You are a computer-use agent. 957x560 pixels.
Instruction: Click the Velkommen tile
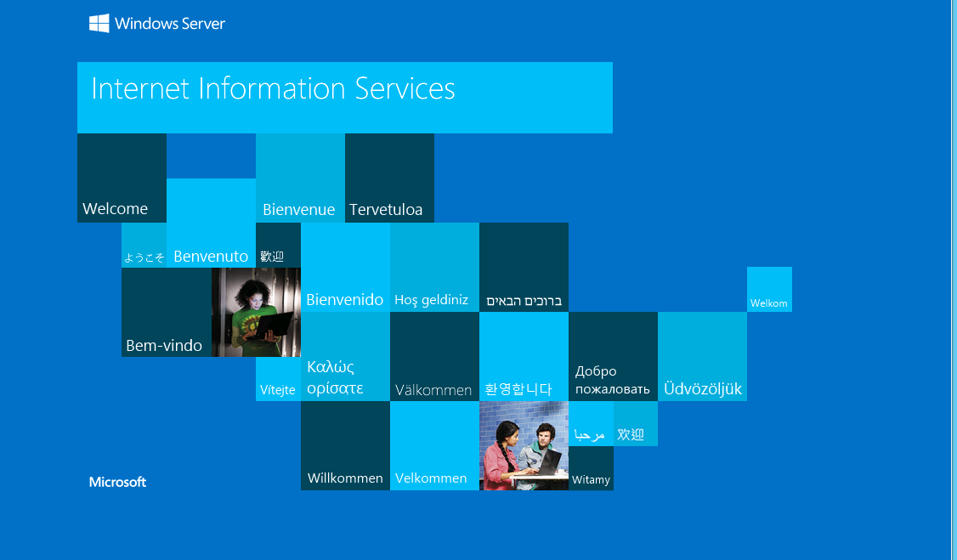pos(434,445)
